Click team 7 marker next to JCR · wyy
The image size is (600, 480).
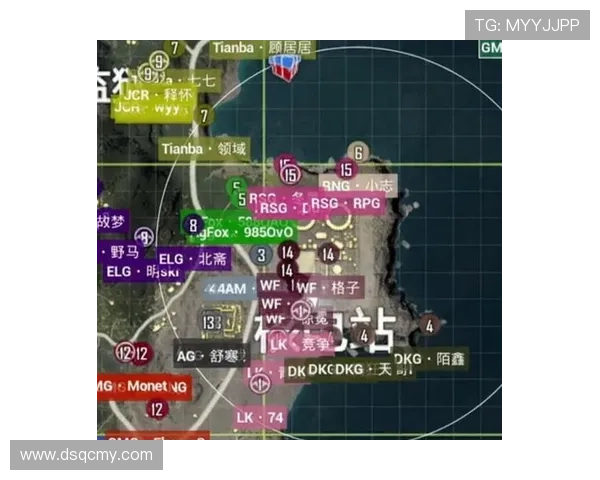click(204, 115)
